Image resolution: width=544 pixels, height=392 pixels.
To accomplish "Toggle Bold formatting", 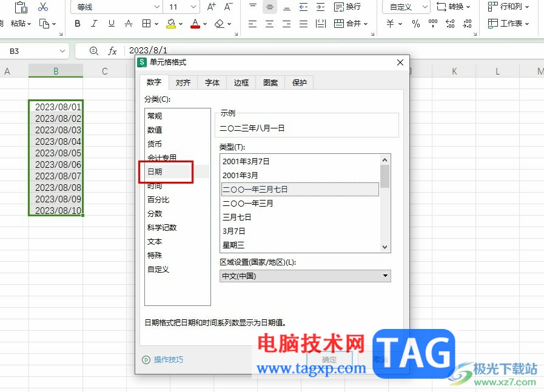I will [78, 24].
